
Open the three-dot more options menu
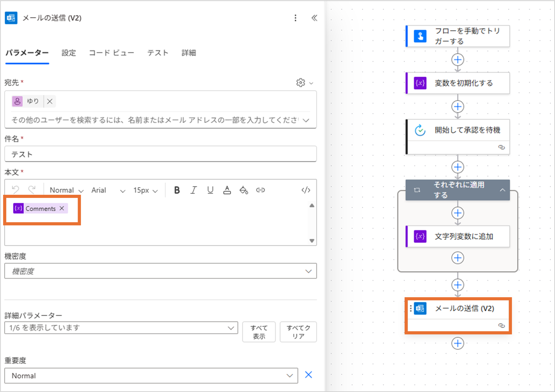(295, 18)
